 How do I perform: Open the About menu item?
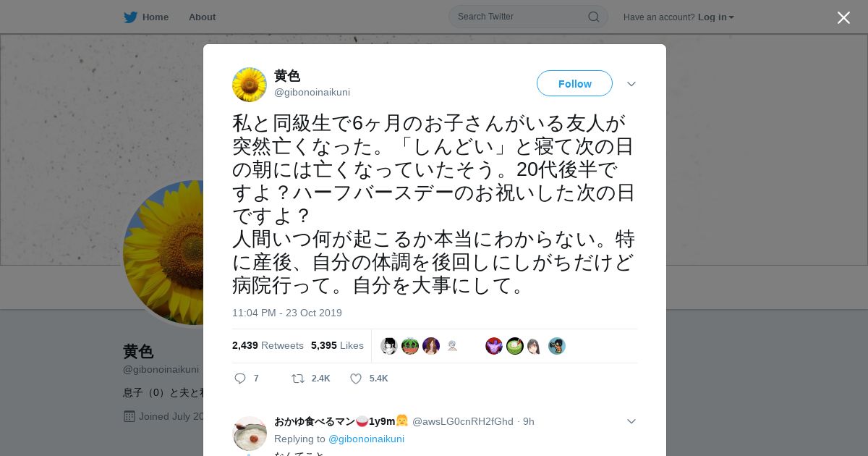[x=202, y=17]
